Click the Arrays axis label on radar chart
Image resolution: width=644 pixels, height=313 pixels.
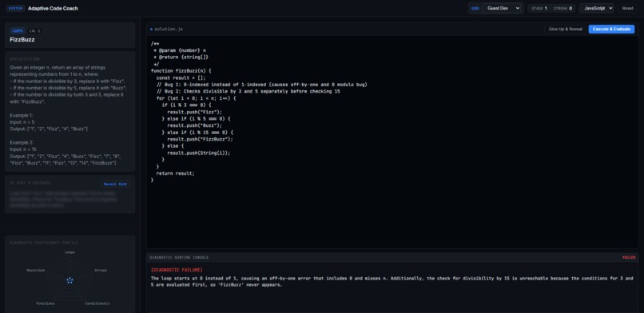101,271
